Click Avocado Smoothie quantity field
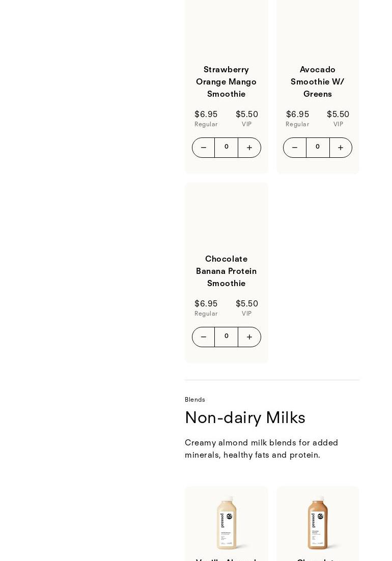 tap(318, 147)
